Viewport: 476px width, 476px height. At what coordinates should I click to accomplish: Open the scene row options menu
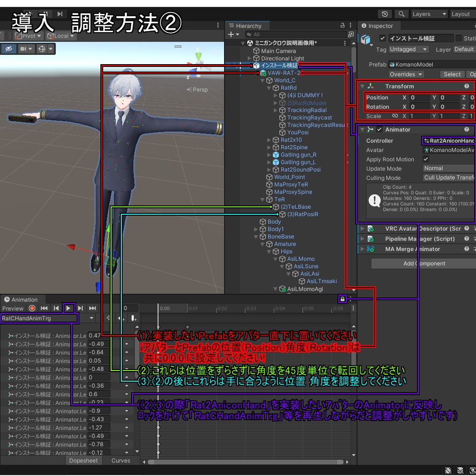click(x=344, y=43)
